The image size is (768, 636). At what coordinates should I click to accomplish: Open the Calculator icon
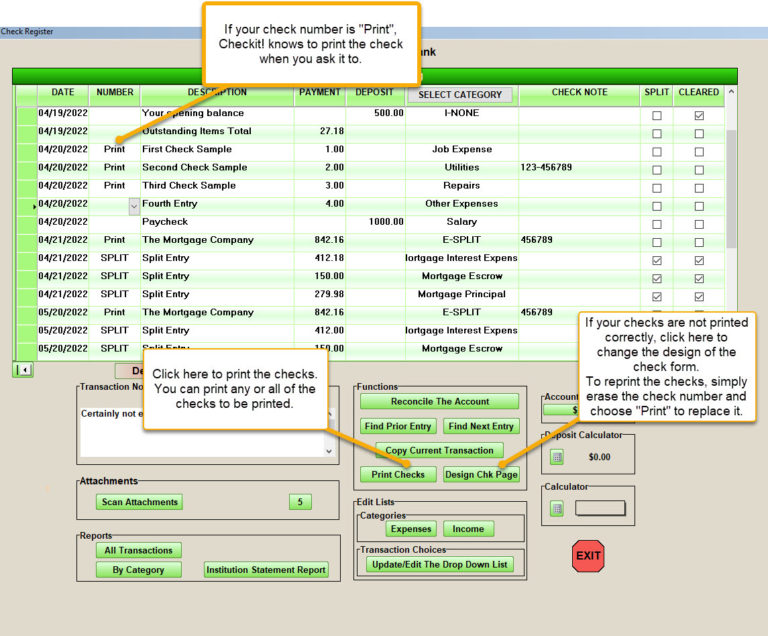click(x=557, y=508)
